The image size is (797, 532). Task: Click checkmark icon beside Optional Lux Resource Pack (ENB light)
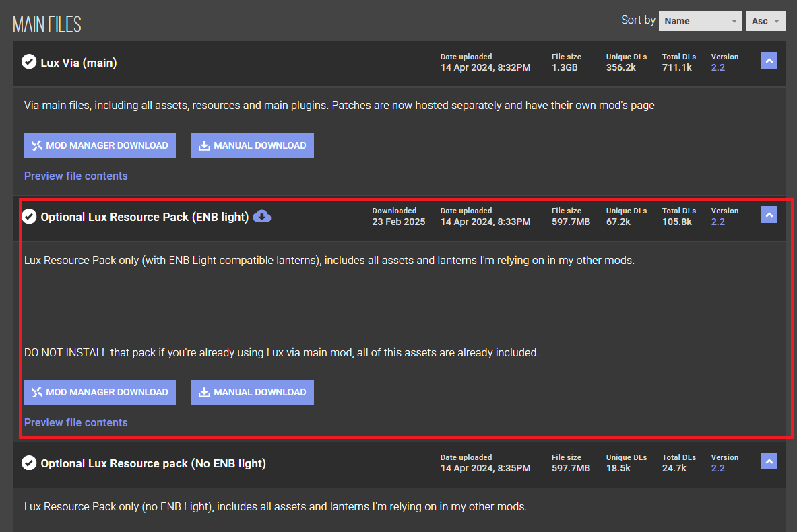pyautogui.click(x=29, y=216)
